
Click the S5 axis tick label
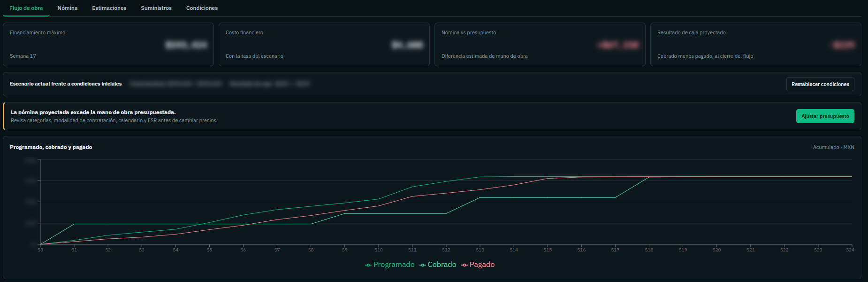pyautogui.click(x=209, y=250)
